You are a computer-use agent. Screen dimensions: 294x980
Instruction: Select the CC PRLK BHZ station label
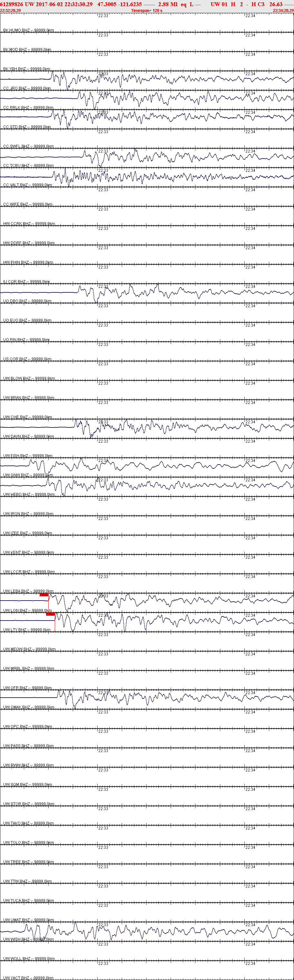tap(28, 108)
